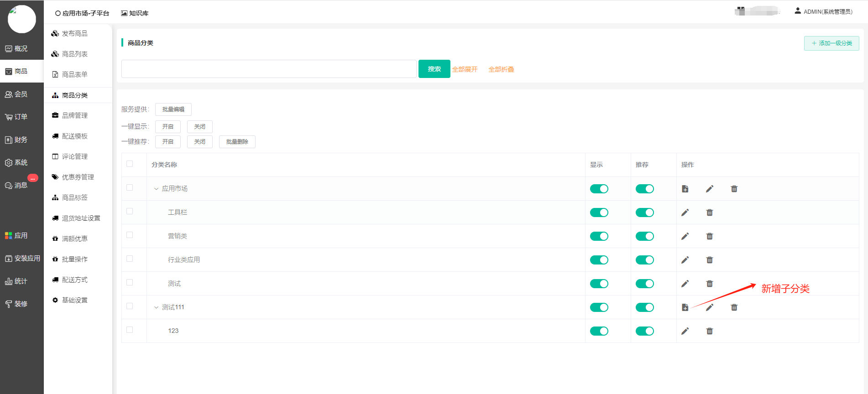Click the 添加一级分类 button
This screenshot has width=868, height=394.
[831, 43]
